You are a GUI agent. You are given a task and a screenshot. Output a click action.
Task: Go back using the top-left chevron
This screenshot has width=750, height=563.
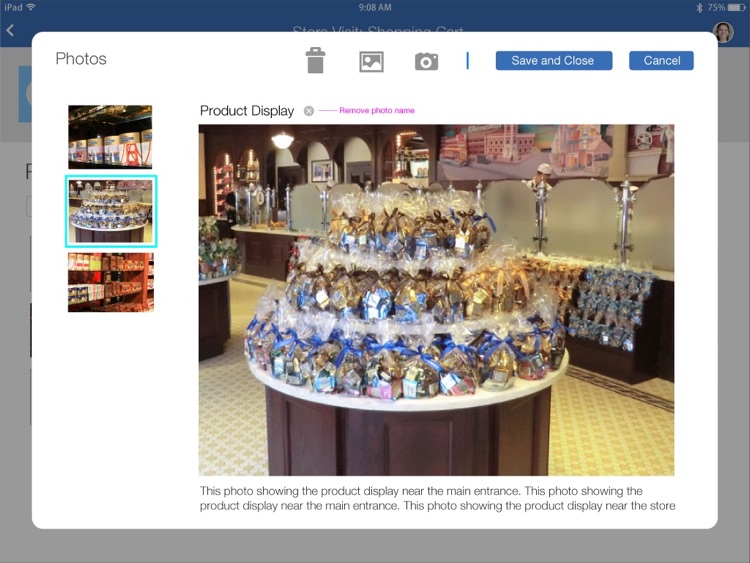tap(11, 31)
